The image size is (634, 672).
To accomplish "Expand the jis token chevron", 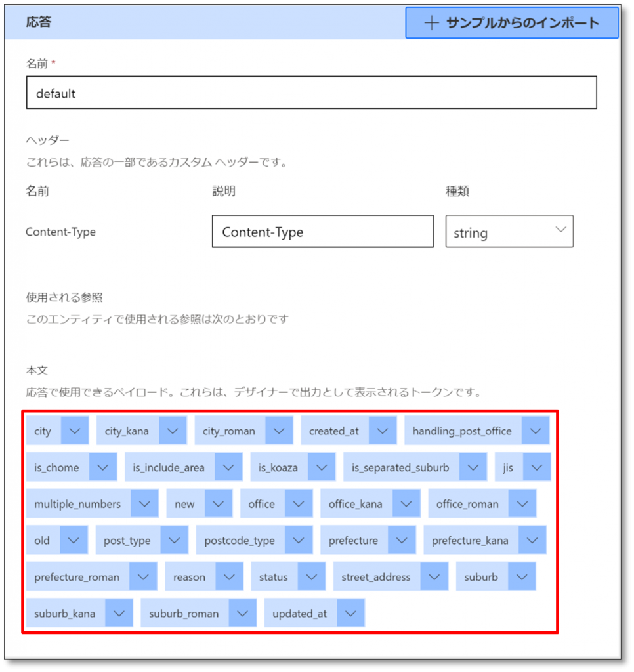I will click(537, 467).
